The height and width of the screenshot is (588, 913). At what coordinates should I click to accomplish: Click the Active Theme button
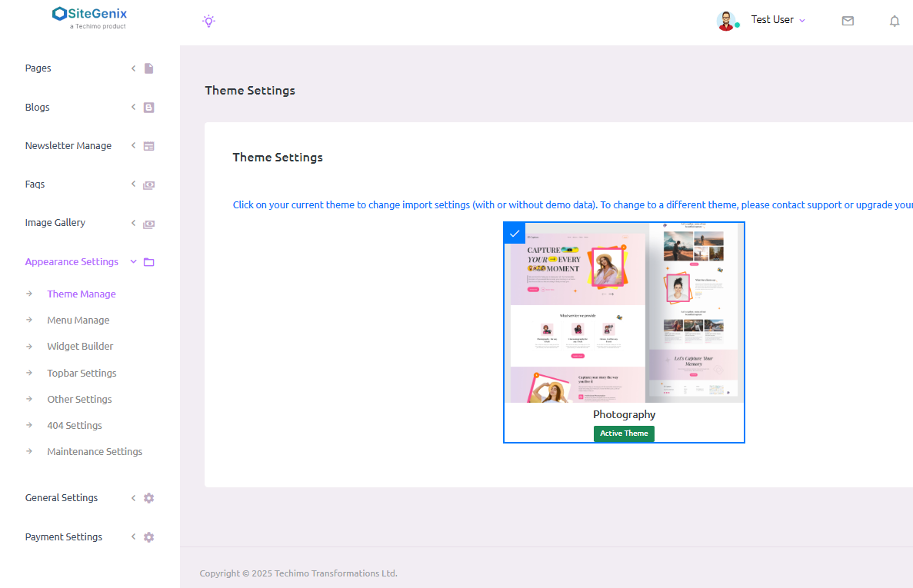(x=624, y=434)
